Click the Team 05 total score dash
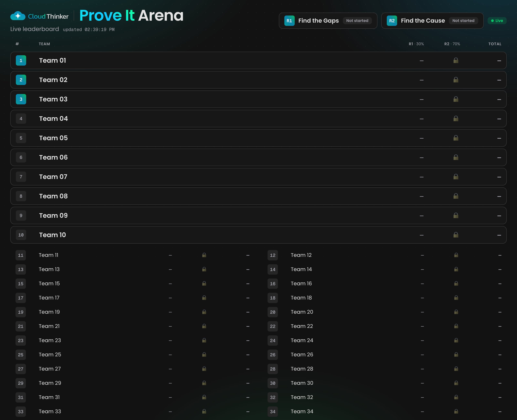Screen dimensions: 517x420 point(499,138)
